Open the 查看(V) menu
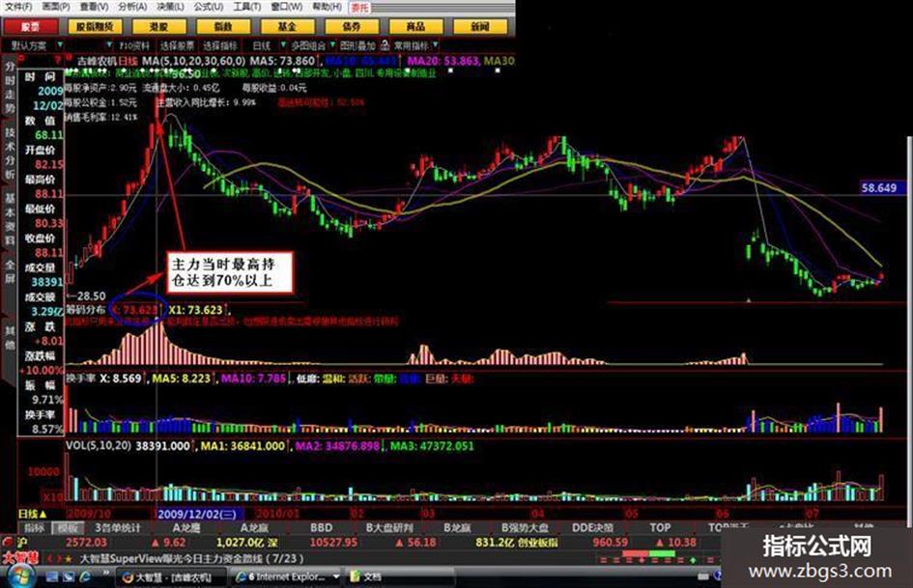 (95, 7)
